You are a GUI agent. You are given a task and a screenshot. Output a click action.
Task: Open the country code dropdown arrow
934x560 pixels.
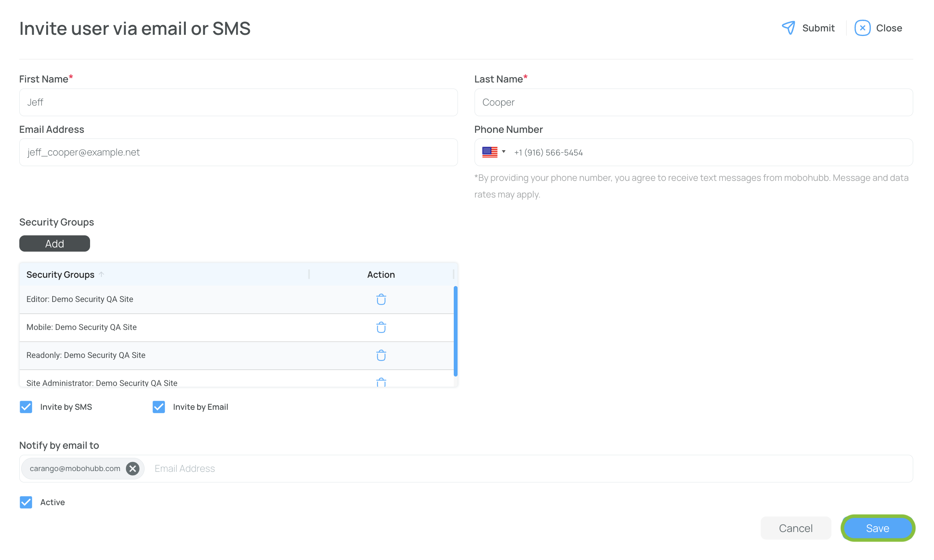click(503, 152)
